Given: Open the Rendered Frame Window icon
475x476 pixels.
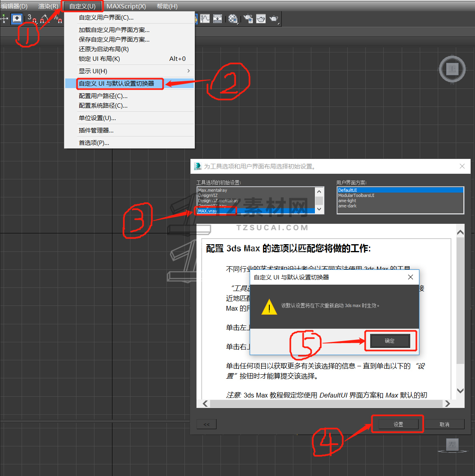Looking at the screenshot, I should (261, 19).
